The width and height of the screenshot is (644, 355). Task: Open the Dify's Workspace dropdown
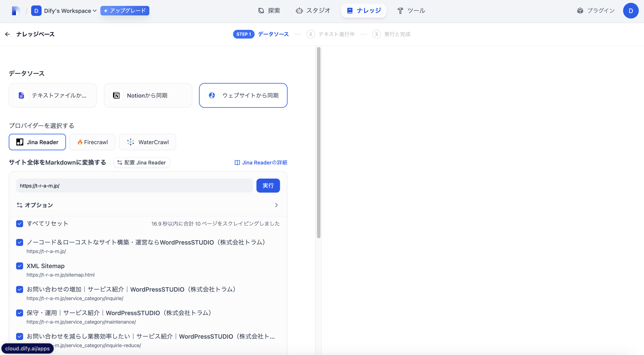point(70,11)
